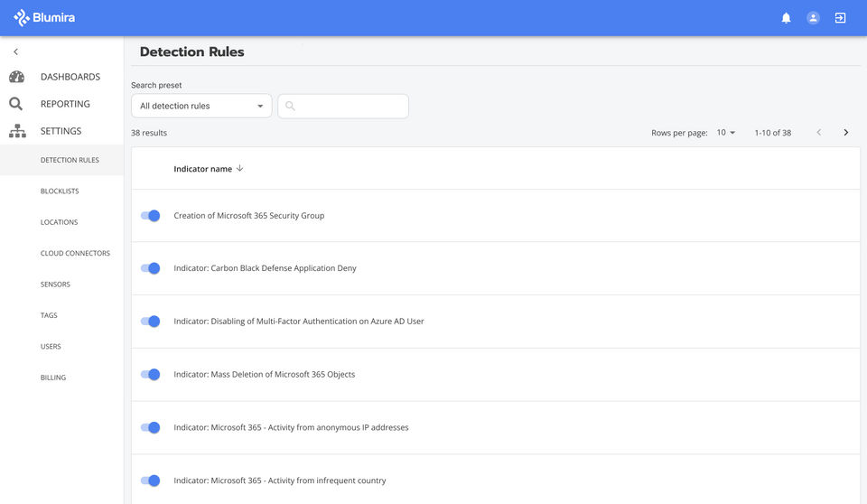Click the 38 results count text
The width and height of the screenshot is (867, 504).
(x=149, y=132)
